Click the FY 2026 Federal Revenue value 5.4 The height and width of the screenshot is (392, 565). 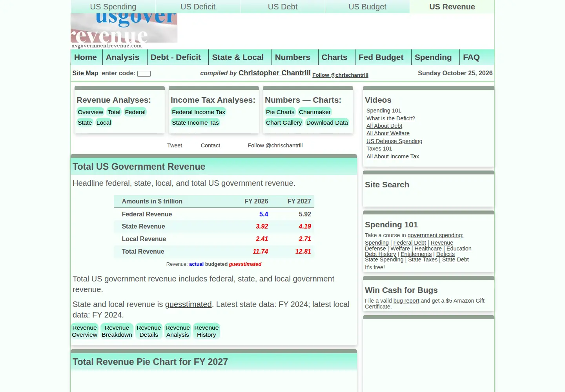[x=264, y=214]
